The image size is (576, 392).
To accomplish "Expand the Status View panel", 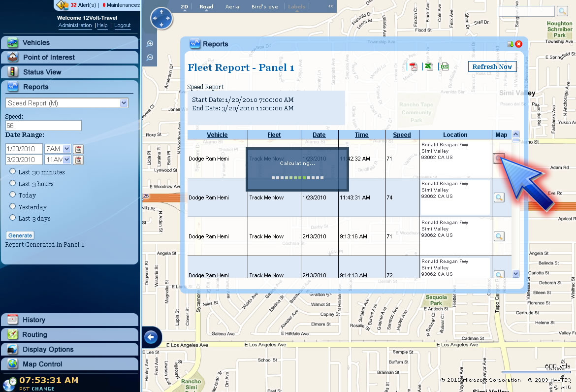I will pos(70,72).
